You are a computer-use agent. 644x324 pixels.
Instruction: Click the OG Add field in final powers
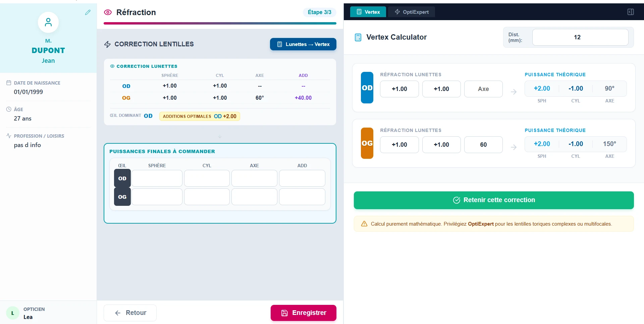(302, 197)
